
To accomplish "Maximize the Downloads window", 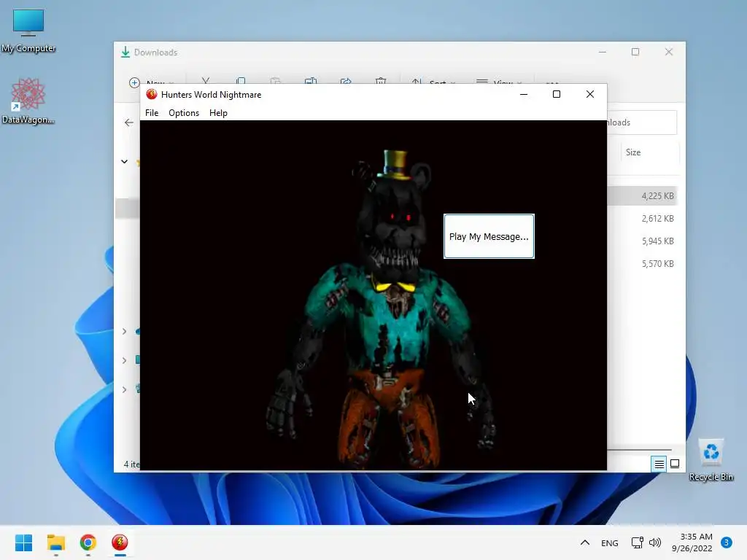I will [635, 52].
